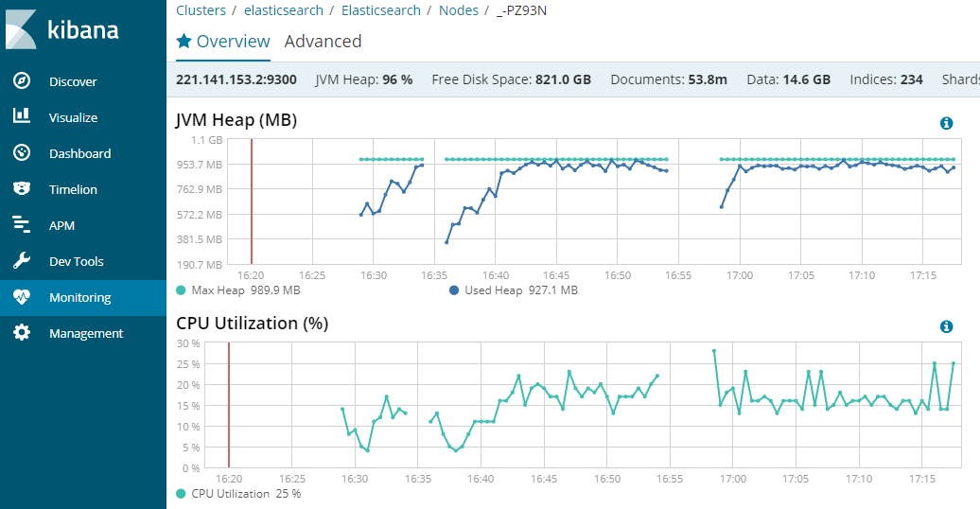Click the JVM Heap (MB) chart title
980x509 pixels.
[x=236, y=119]
